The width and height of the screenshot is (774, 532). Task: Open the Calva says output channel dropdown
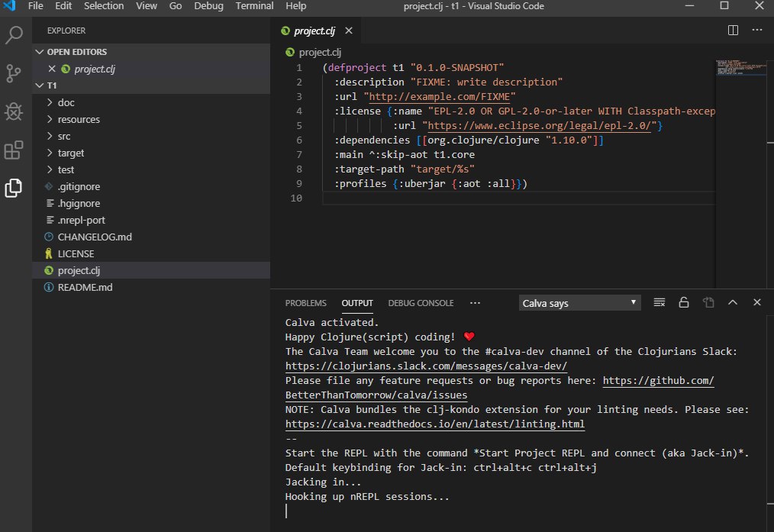tap(579, 303)
